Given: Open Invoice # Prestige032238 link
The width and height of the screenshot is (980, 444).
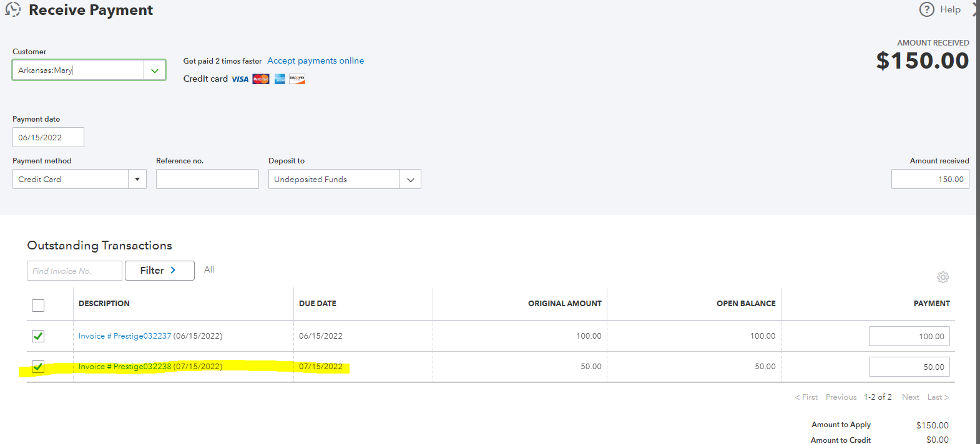Looking at the screenshot, I should click(125, 367).
